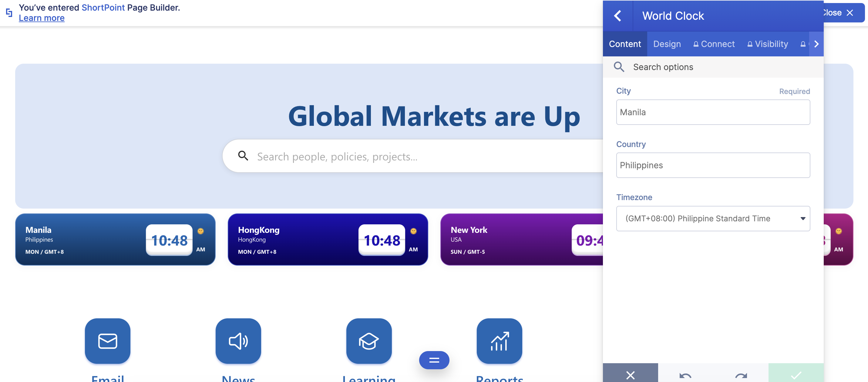Switch to the Design tab
The image size is (868, 382).
667,44
